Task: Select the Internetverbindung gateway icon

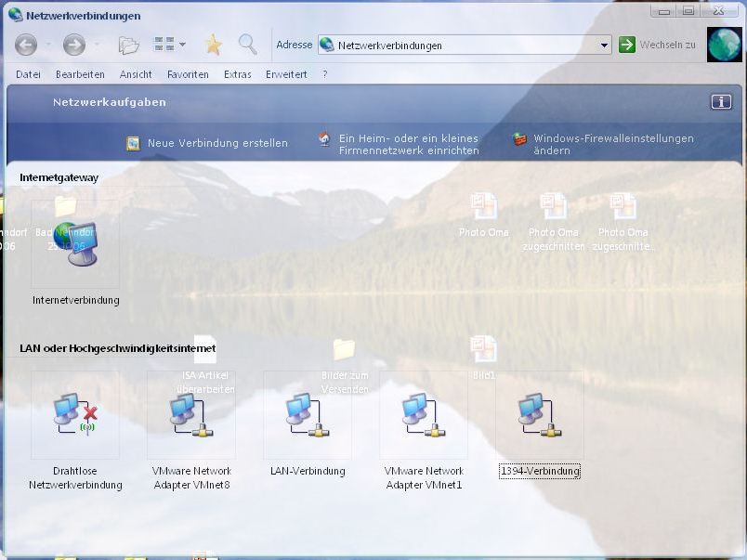Action: pyautogui.click(x=76, y=244)
